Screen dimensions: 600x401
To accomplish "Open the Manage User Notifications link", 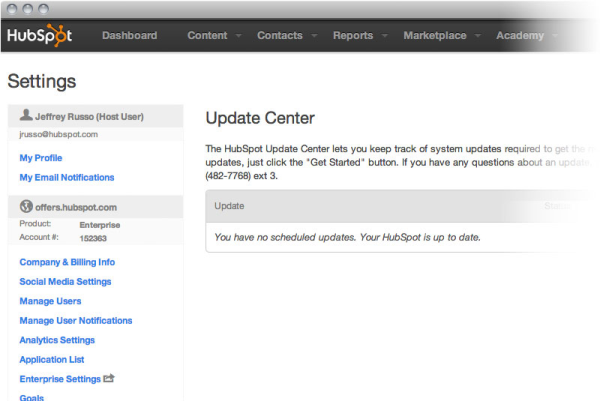I will (x=76, y=321).
